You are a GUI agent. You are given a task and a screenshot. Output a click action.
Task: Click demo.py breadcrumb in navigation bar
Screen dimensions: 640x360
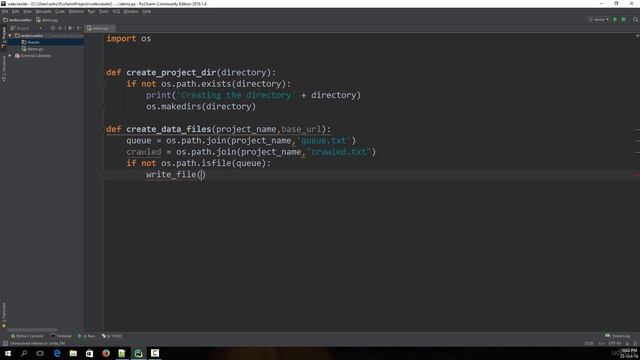(x=47, y=20)
